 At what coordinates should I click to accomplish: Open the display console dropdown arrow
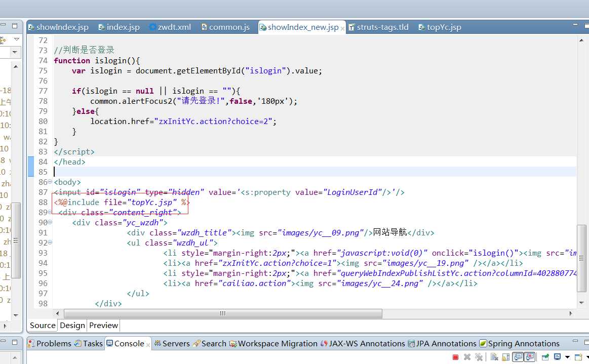568,357
